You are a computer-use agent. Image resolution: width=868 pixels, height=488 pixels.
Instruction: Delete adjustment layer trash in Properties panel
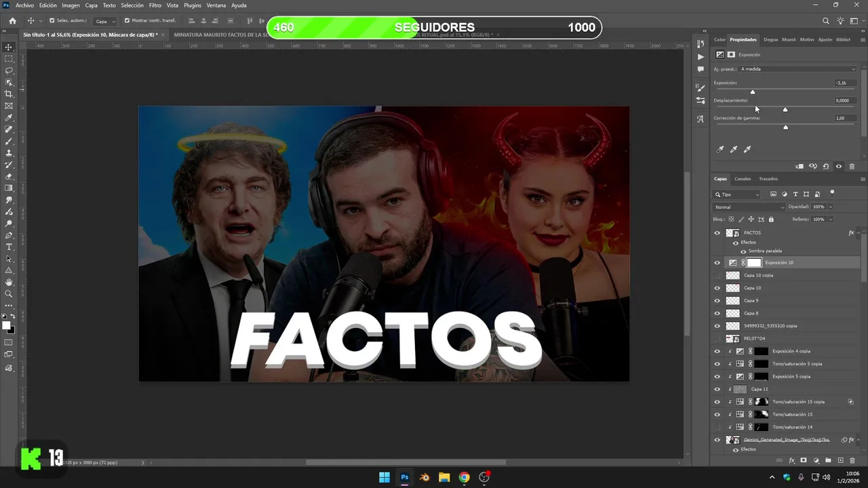point(852,166)
